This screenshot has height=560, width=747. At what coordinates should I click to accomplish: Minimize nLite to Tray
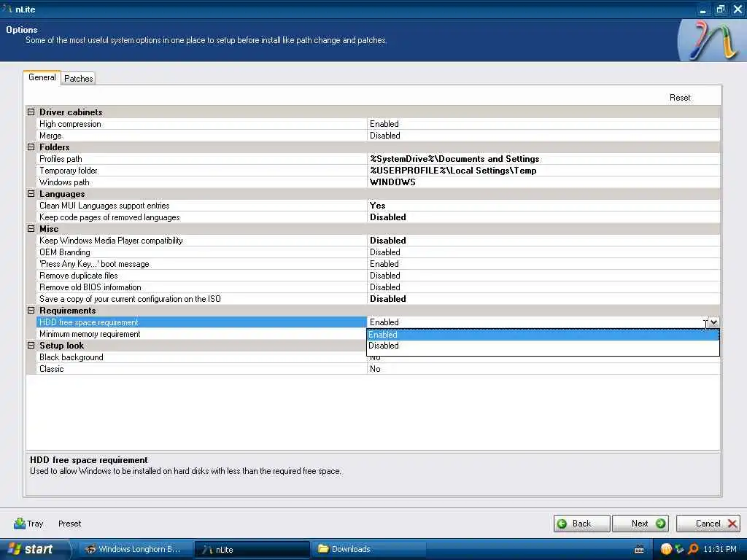coord(28,524)
